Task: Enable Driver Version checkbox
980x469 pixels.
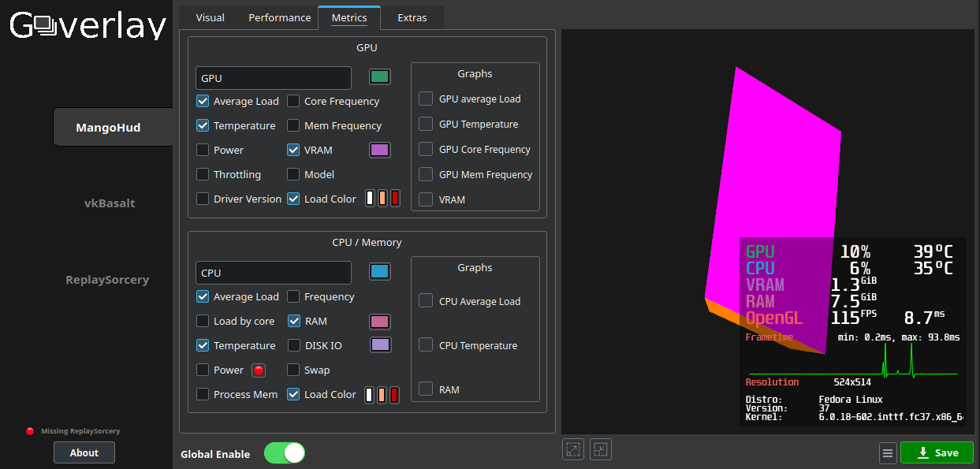Action: click(x=203, y=199)
